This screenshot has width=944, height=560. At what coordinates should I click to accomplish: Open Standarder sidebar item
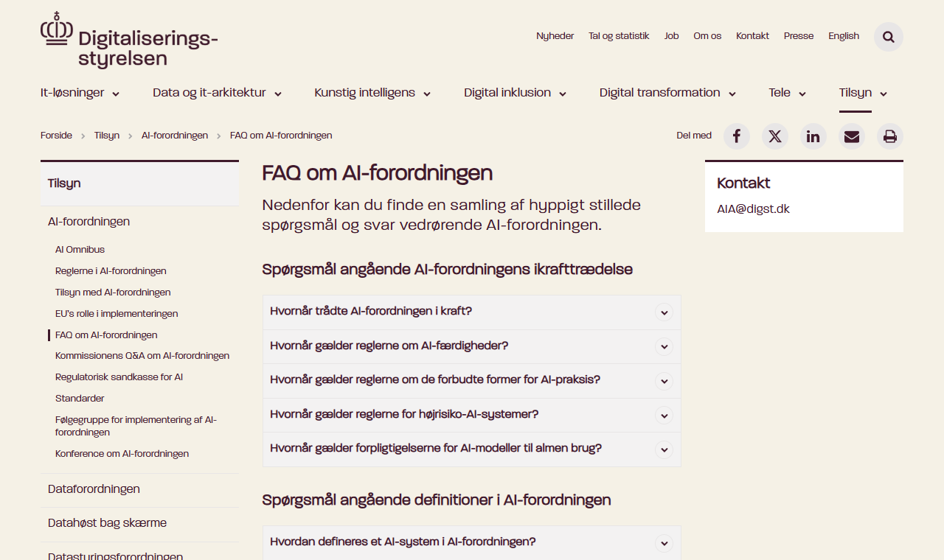point(80,399)
